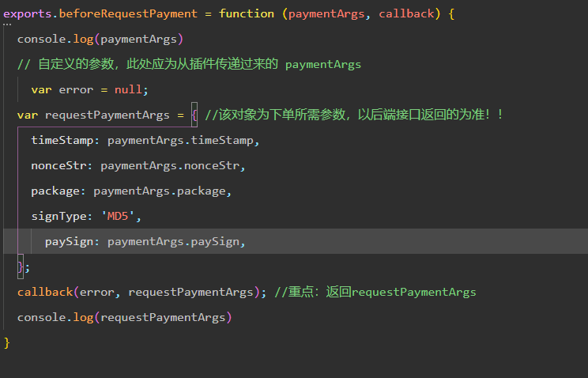Click the opening brace after 'requestPaymentArgs ='
The image size is (588, 378).
pyautogui.click(x=194, y=115)
